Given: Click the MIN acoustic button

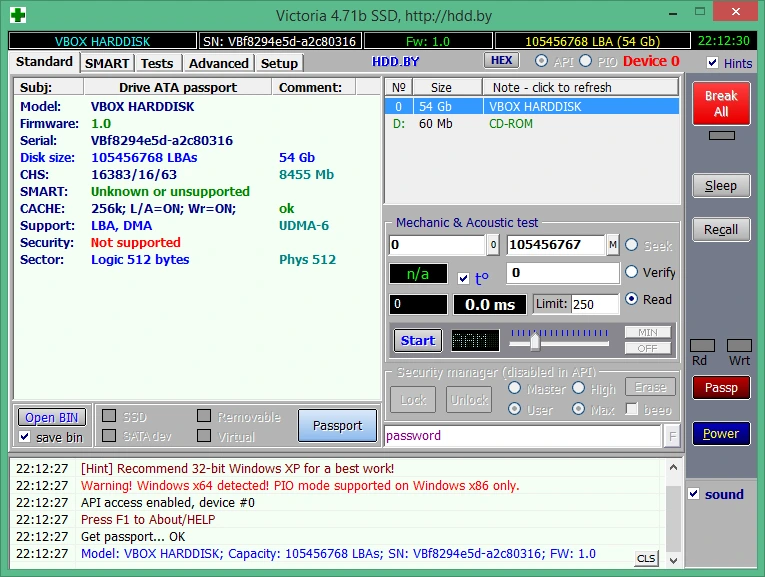Looking at the screenshot, I should click(x=648, y=332).
